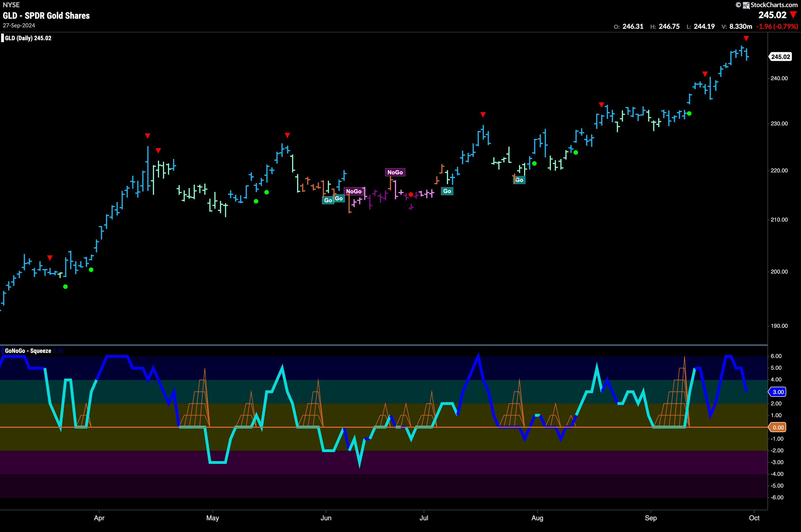Click the large 245.02 price in the header
This screenshot has height=532, width=801.
[772, 15]
